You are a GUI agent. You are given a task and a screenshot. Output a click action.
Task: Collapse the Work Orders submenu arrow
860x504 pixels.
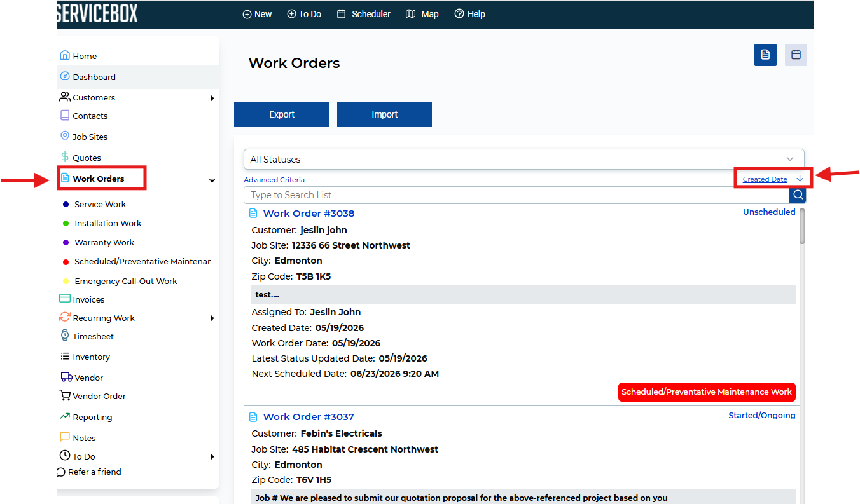pos(212,181)
